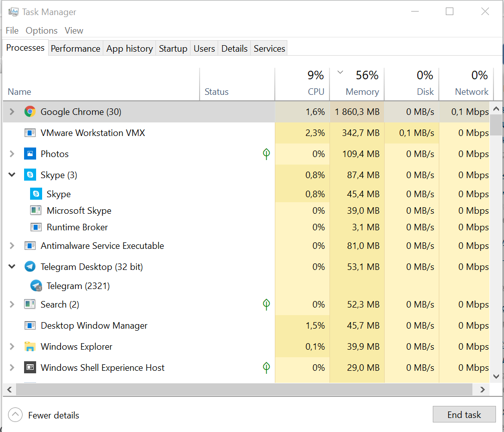
Task: Click the 1 860,3 MB memory value
Action: 357,111
